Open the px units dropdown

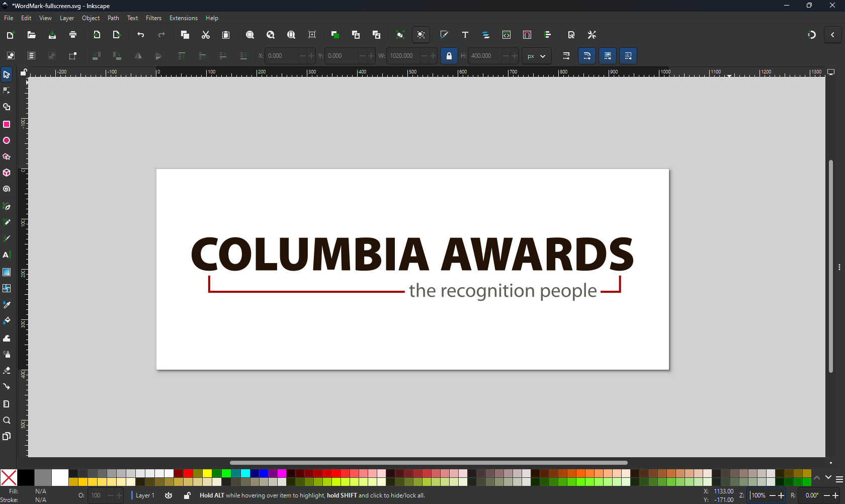click(x=537, y=56)
